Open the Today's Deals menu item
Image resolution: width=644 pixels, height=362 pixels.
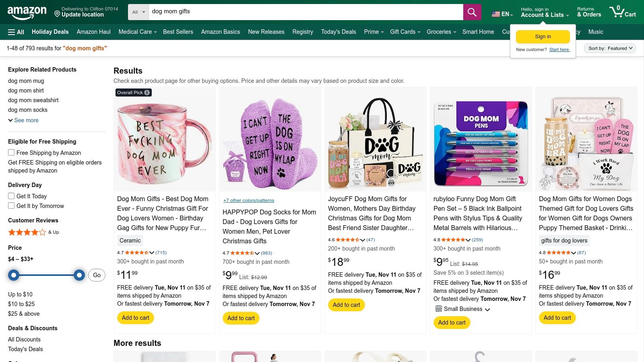(338, 32)
